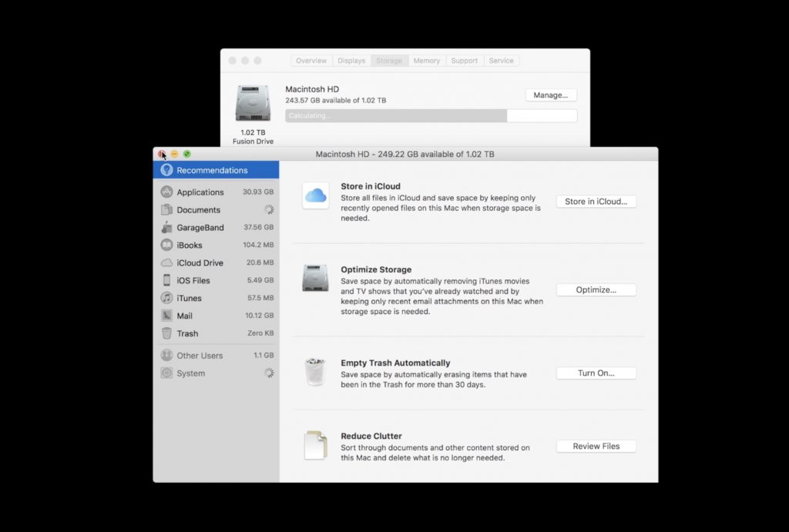Open the Store in iCloud… button
The image size is (789, 532).
click(596, 201)
